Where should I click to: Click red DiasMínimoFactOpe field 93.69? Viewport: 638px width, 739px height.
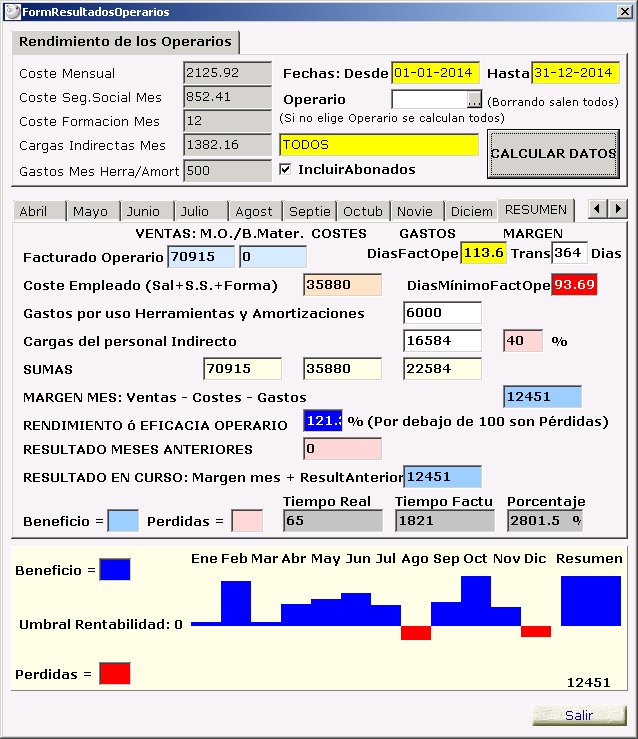[x=574, y=285]
